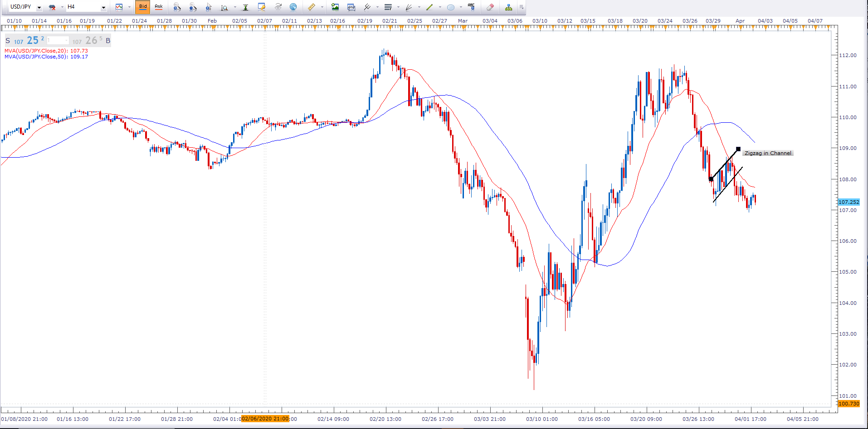
Task: Click the blue radar icon
Action: click(293, 7)
